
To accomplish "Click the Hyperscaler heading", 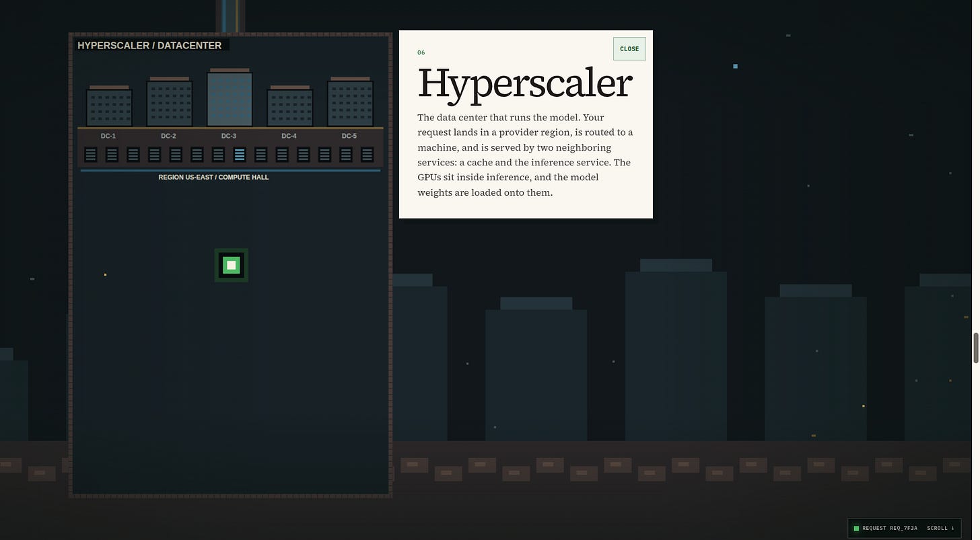I will 525,84.
